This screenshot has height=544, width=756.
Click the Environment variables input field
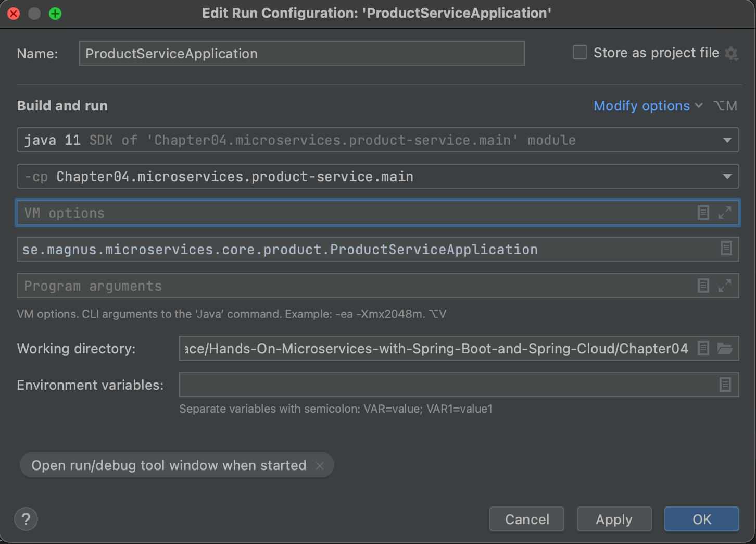(417, 385)
